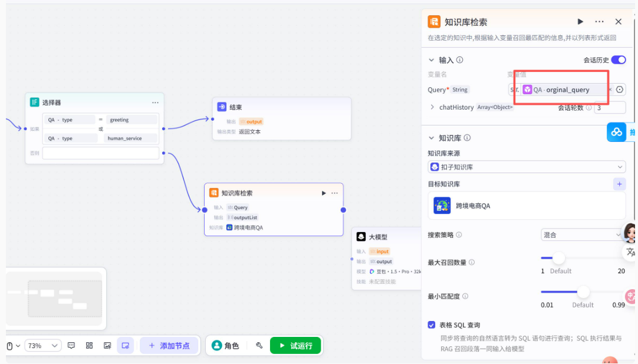Close the 知识库检索 side panel
638x364 pixels.
click(618, 22)
